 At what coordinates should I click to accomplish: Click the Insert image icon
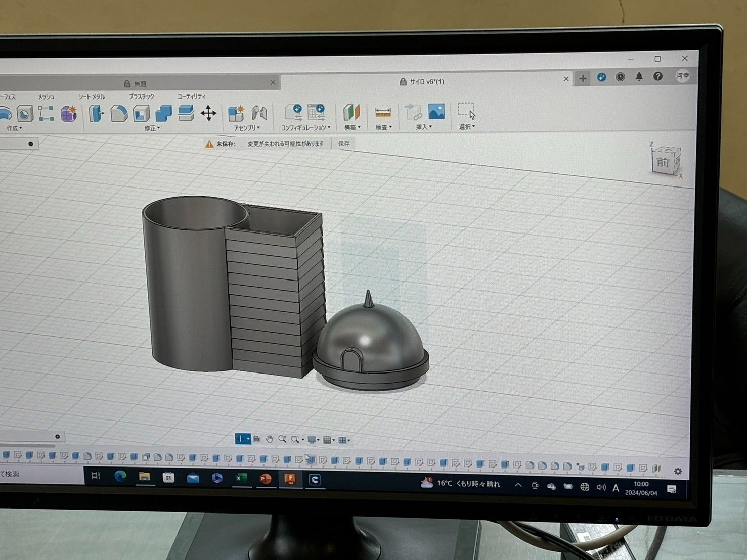pyautogui.click(x=436, y=112)
